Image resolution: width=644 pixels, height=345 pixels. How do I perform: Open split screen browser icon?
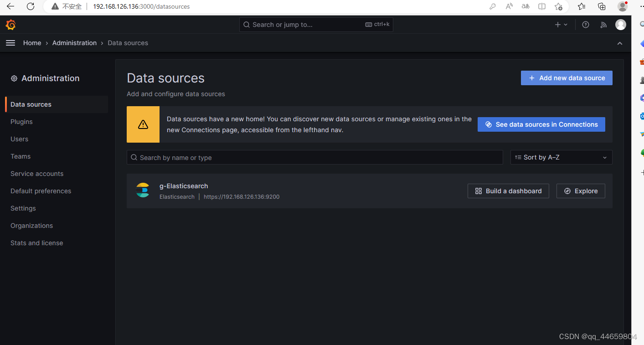(542, 6)
